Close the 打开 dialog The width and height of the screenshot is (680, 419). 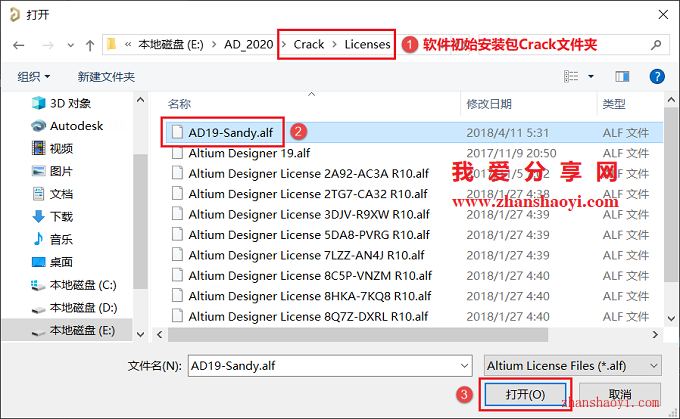(663, 14)
